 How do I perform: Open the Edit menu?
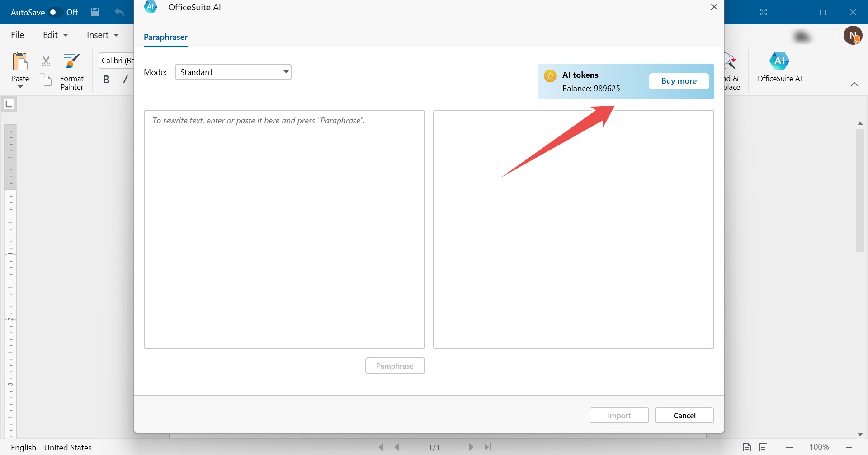click(x=55, y=35)
